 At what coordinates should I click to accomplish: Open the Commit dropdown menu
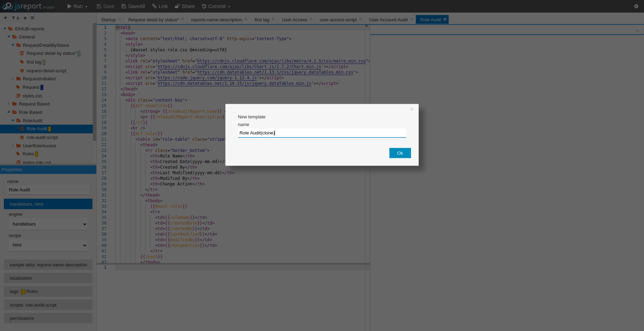(x=216, y=6)
